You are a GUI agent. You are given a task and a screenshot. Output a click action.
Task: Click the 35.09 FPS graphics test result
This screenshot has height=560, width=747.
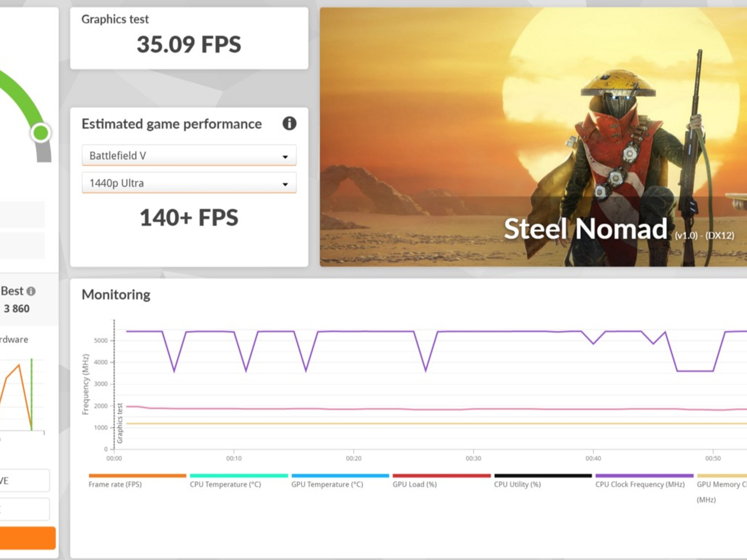[189, 44]
